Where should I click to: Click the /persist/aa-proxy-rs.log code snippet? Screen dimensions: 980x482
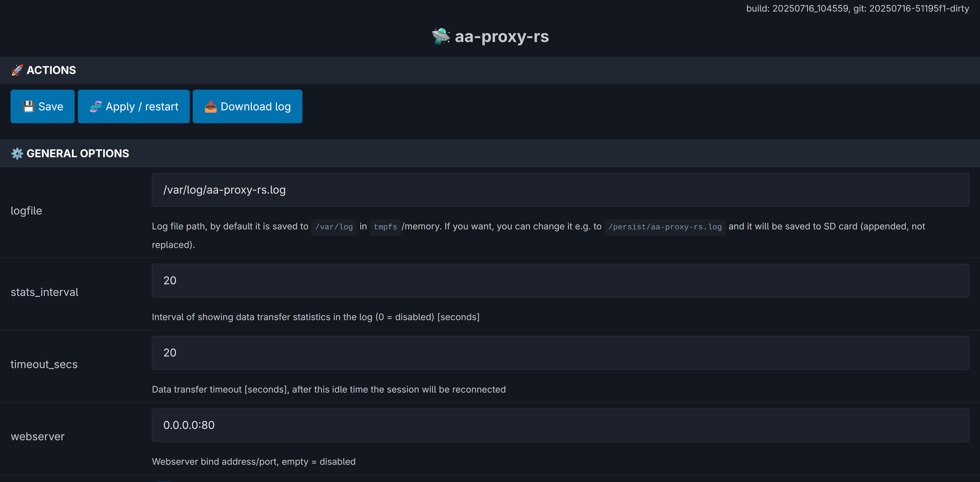(665, 227)
